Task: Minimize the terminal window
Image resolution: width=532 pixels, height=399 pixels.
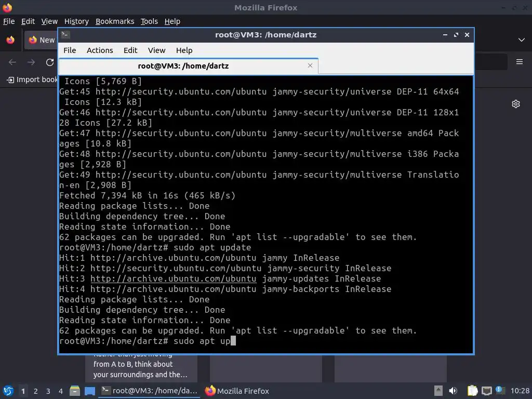Action: click(x=445, y=35)
